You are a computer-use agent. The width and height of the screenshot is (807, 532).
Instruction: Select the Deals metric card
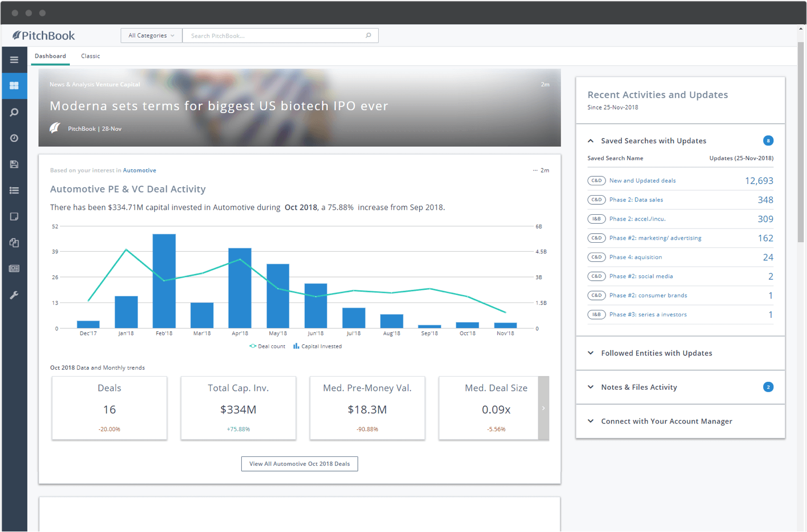(x=109, y=408)
